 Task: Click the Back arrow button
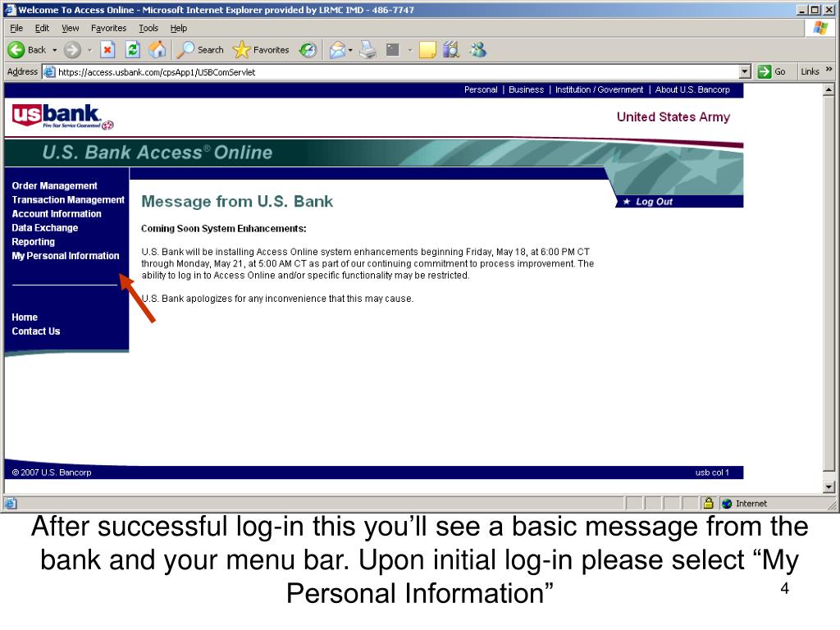click(16, 50)
